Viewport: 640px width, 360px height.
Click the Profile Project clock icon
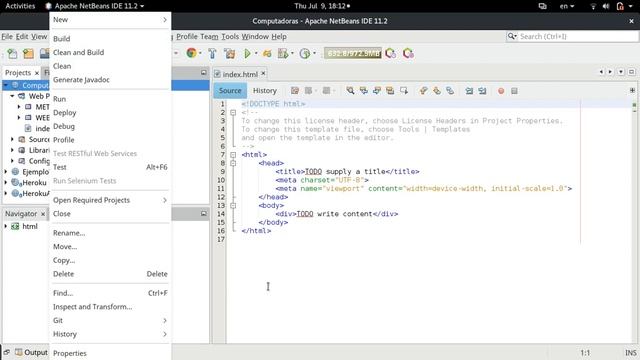click(304, 53)
